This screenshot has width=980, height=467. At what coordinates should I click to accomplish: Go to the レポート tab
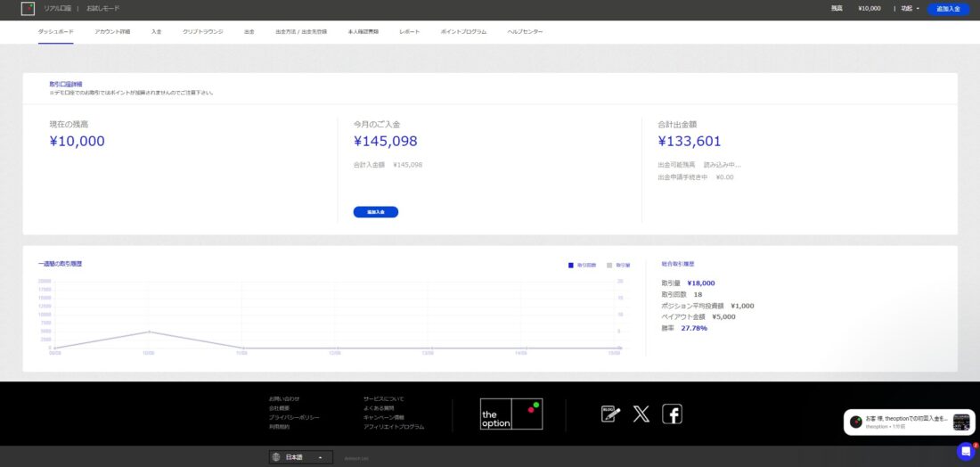tap(410, 31)
